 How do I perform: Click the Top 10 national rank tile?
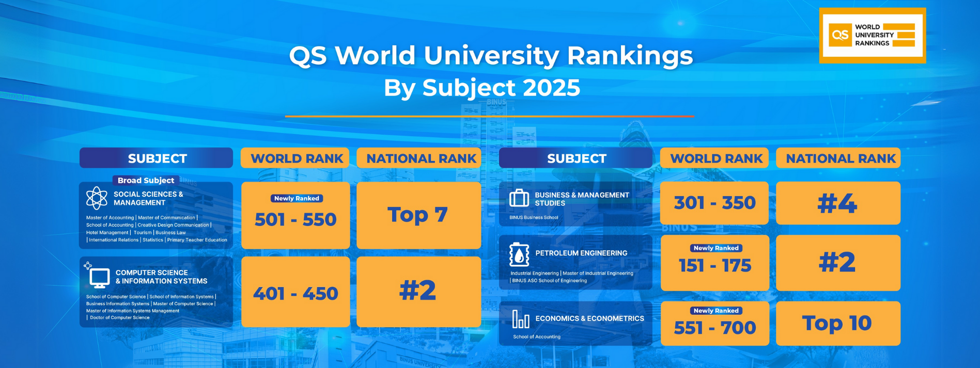(x=838, y=324)
